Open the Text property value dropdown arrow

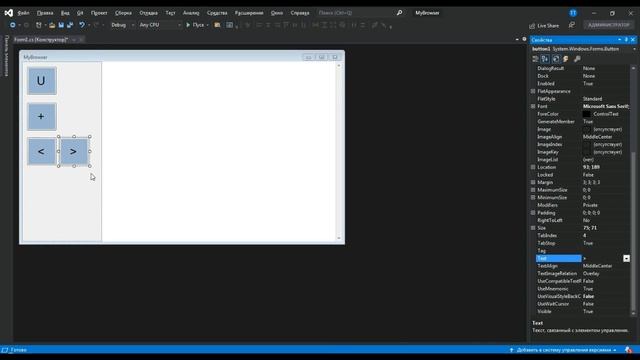tap(627, 258)
